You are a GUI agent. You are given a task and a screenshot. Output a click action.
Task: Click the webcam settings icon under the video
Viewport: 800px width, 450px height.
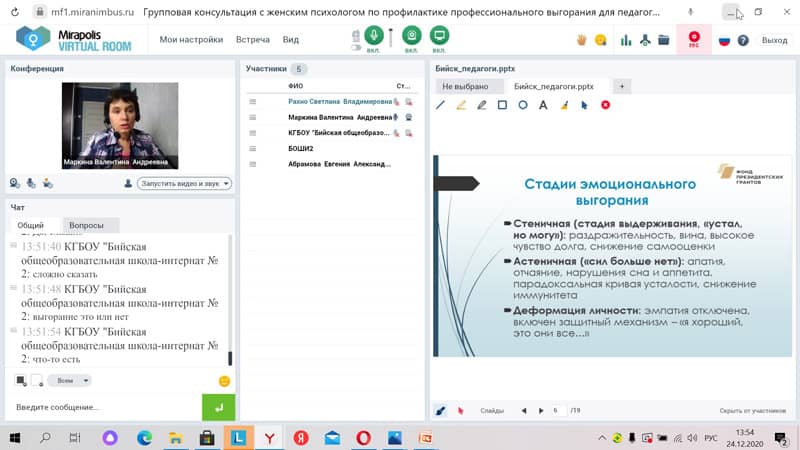coord(14,183)
